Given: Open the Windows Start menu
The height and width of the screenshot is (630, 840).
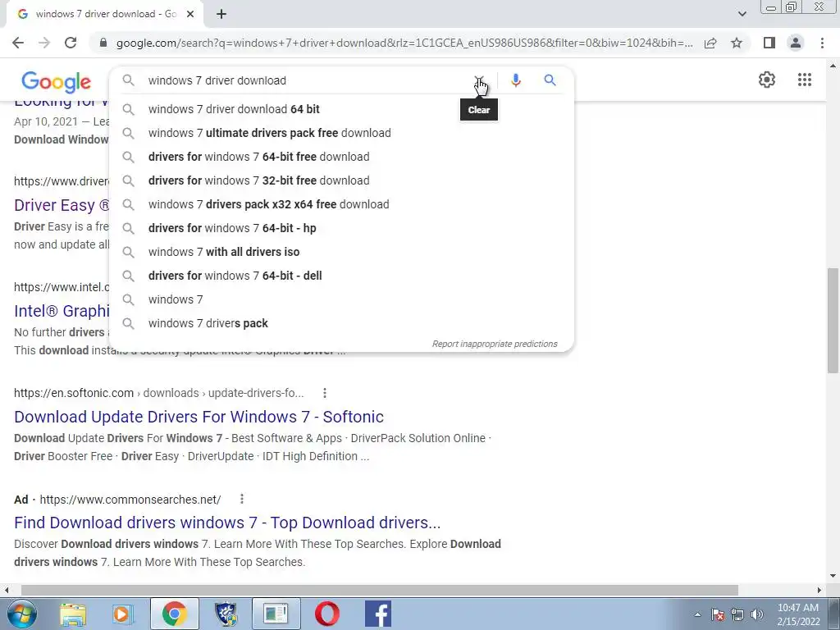Looking at the screenshot, I should (21, 614).
